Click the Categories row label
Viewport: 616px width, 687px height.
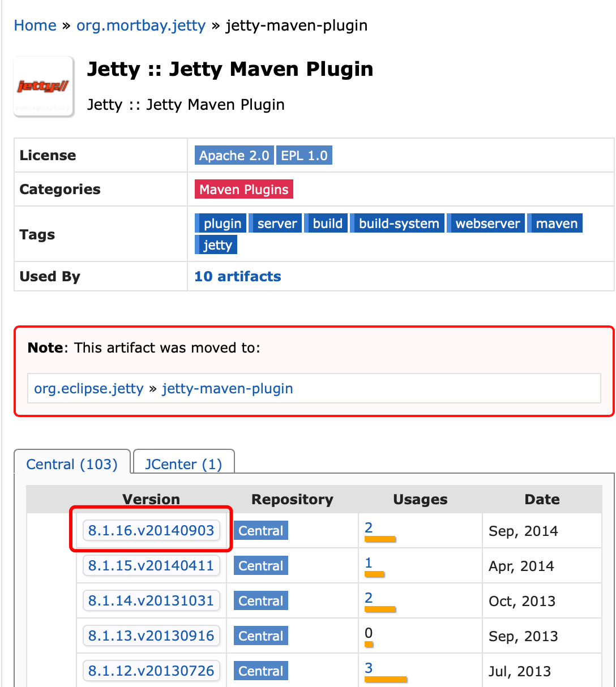(60, 190)
